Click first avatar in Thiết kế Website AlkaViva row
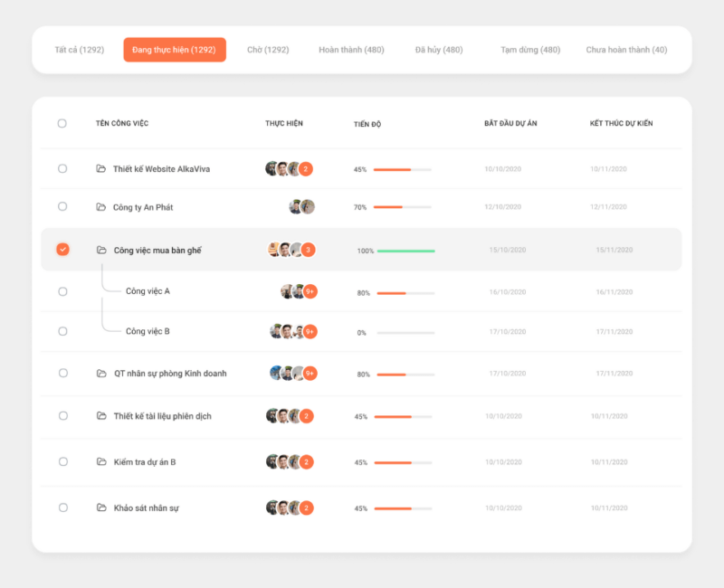Screen dimensions: 724x588 click(271, 169)
